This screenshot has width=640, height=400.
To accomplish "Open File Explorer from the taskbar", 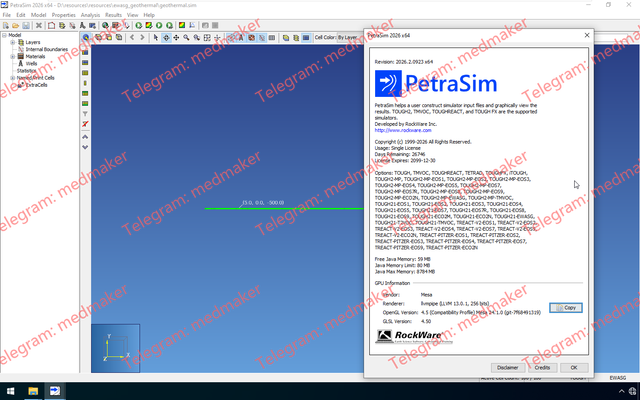I will coord(33,391).
